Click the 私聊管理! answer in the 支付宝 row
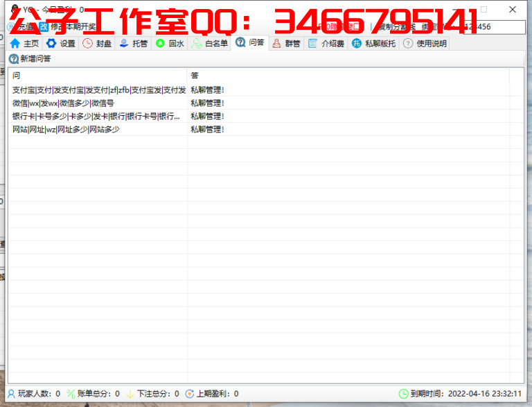Image resolution: width=532 pixels, height=407 pixels. pyautogui.click(x=207, y=90)
